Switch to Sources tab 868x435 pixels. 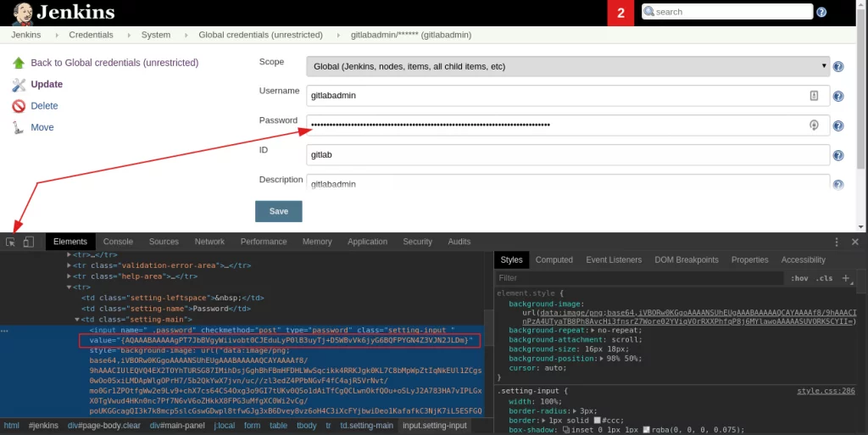[164, 242]
